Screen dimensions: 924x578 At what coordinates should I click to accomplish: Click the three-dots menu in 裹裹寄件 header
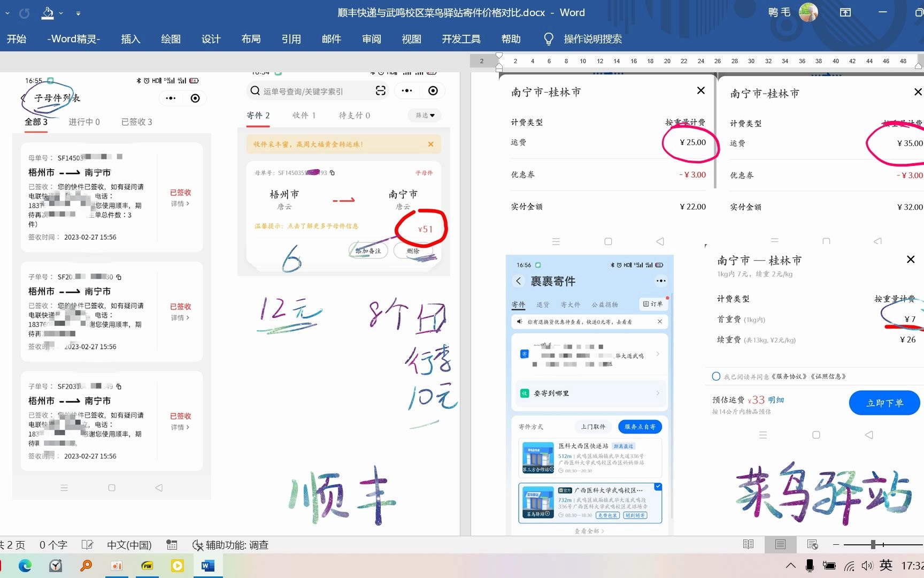click(661, 281)
